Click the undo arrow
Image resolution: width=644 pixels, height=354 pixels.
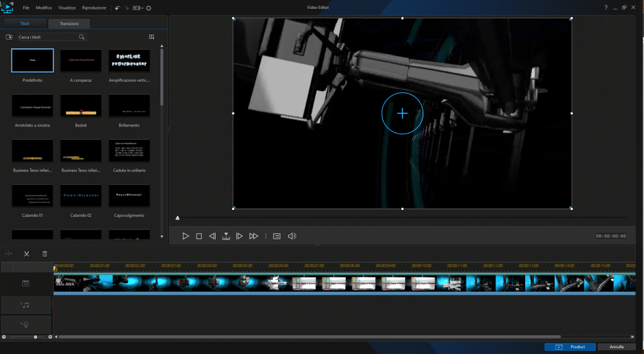pos(118,8)
